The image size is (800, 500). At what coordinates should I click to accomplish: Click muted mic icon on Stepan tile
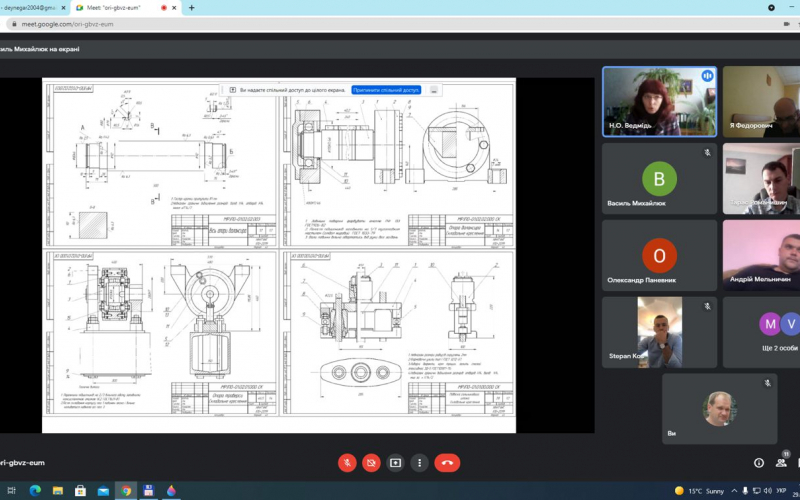707,306
